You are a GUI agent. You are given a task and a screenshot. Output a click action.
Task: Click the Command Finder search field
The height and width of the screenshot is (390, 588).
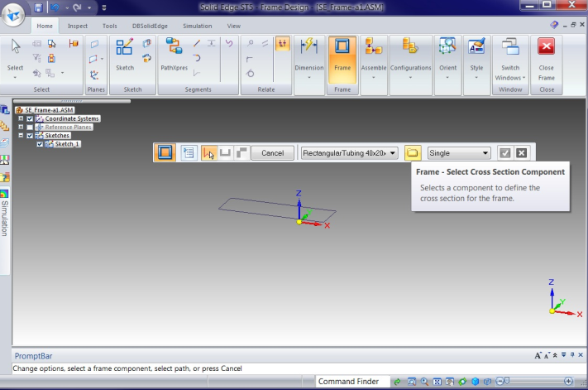coord(351,382)
